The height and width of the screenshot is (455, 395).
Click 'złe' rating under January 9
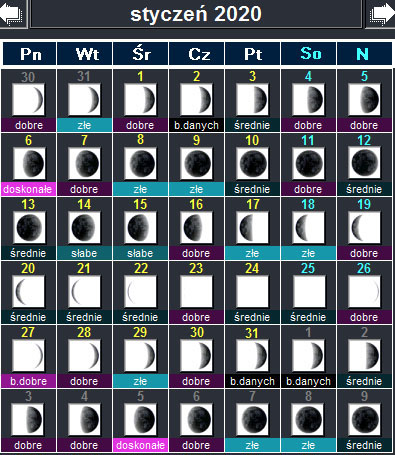(x=196, y=189)
